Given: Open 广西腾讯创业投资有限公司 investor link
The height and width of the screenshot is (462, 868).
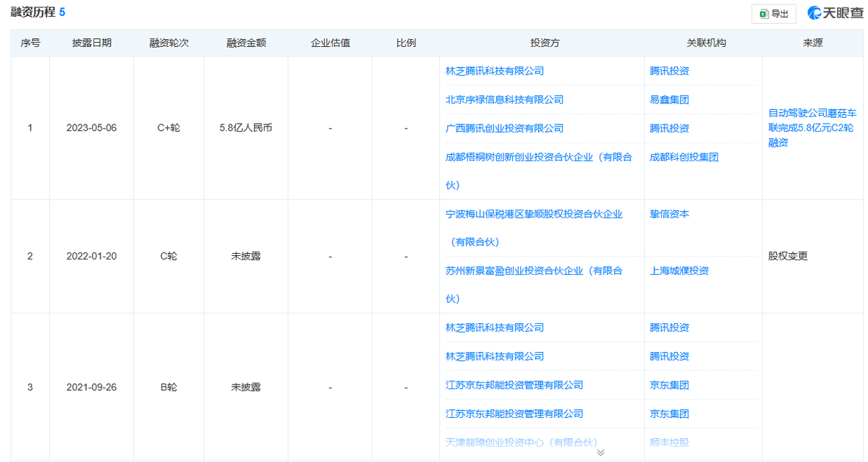Looking at the screenshot, I should pos(504,128).
